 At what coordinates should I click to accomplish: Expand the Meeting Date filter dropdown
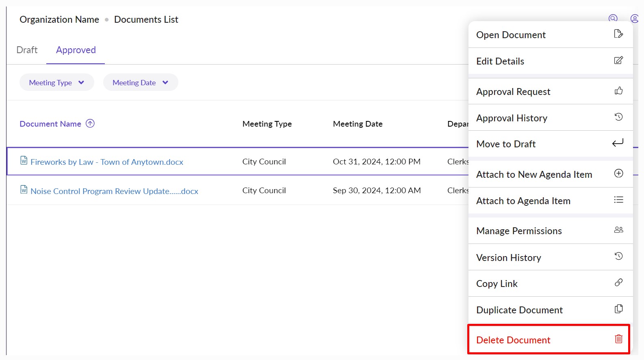(x=140, y=83)
